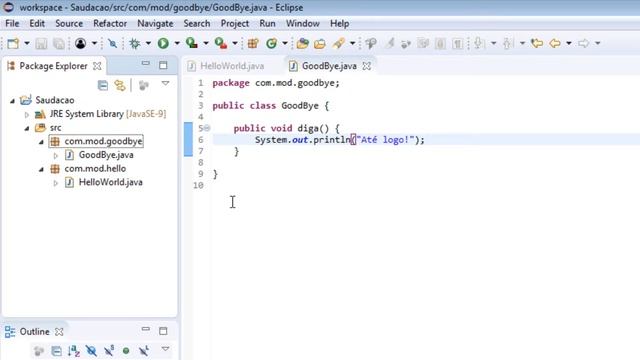Expand the JRE System Library node
The image size is (640, 360).
click(27, 115)
